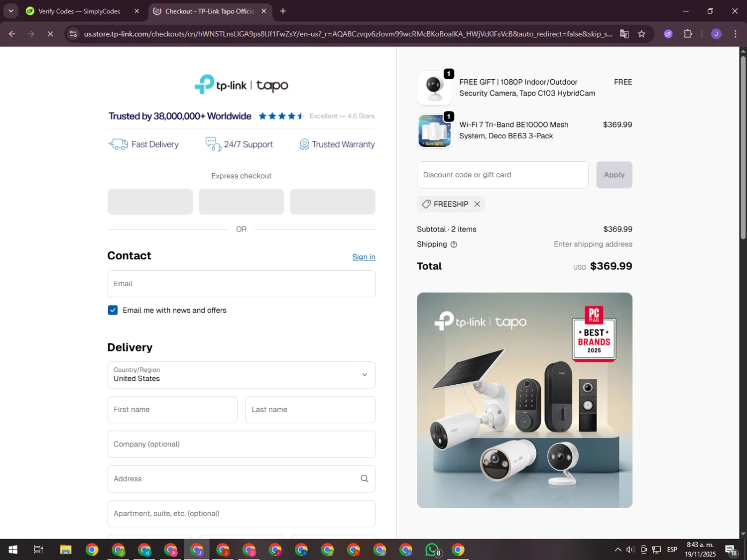
Task: Click the Sign in link
Action: [x=364, y=257]
